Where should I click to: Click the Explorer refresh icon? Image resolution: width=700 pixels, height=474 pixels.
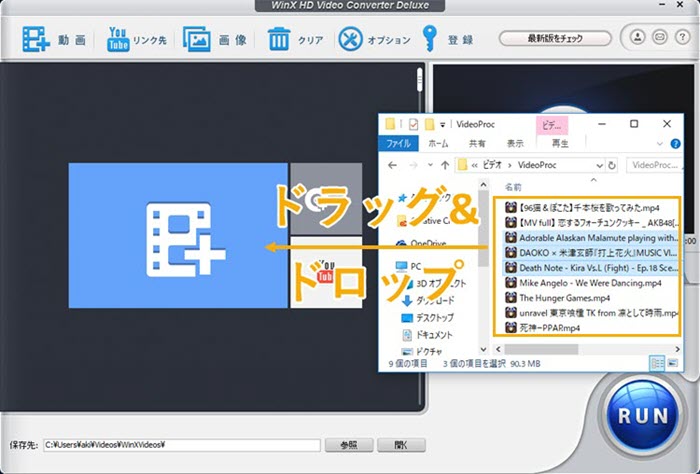click(x=612, y=166)
